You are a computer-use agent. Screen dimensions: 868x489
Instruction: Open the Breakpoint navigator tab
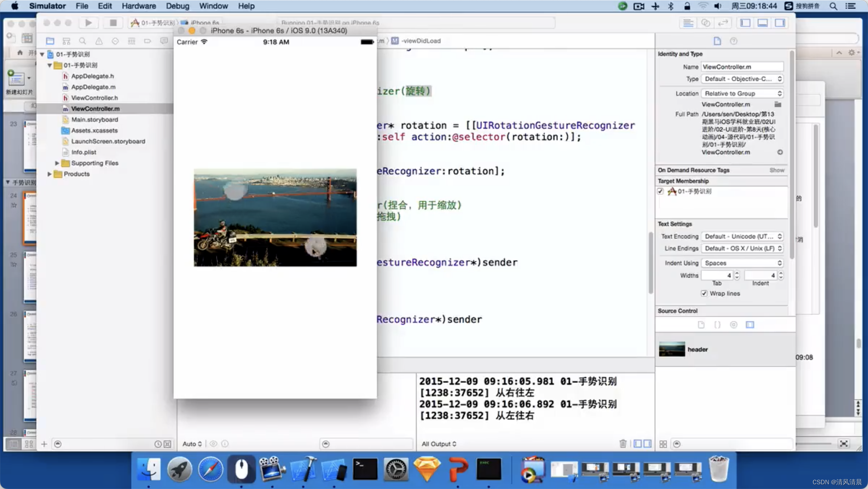(148, 41)
